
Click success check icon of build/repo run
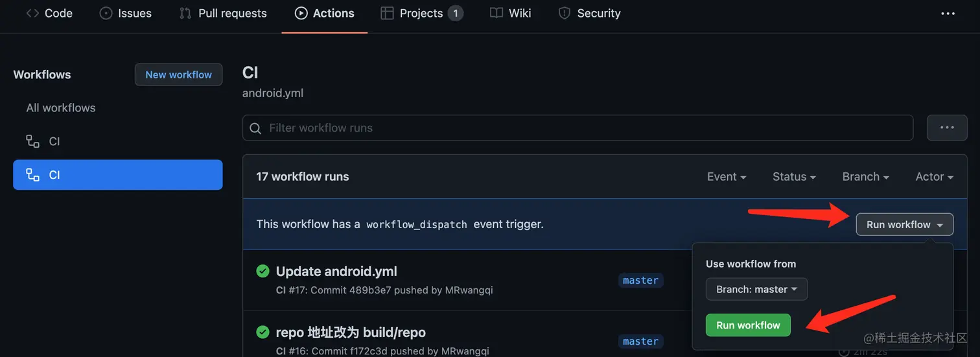[262, 332]
